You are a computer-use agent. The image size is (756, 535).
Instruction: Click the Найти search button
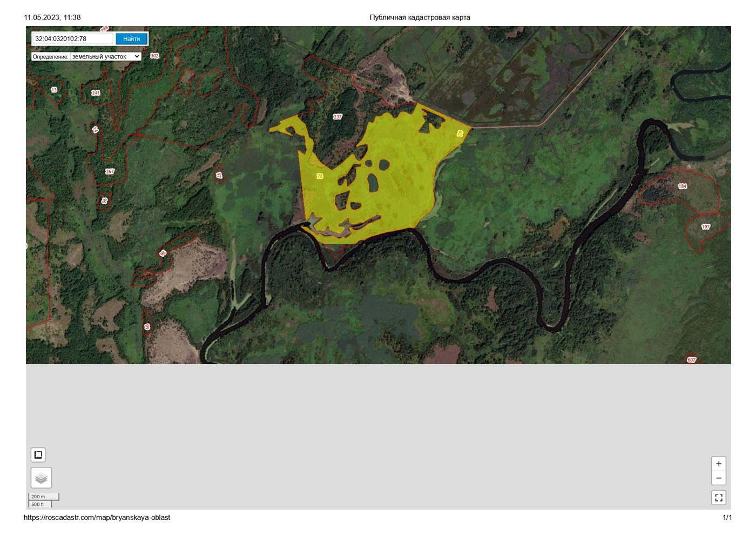[x=131, y=39]
